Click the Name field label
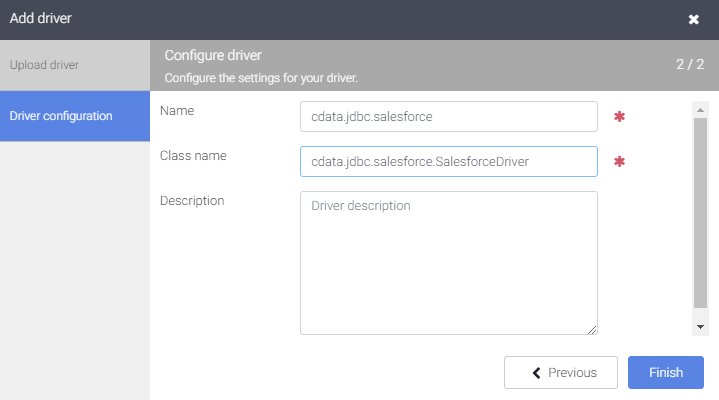Screen dimensions: 719x400 [x=177, y=110]
